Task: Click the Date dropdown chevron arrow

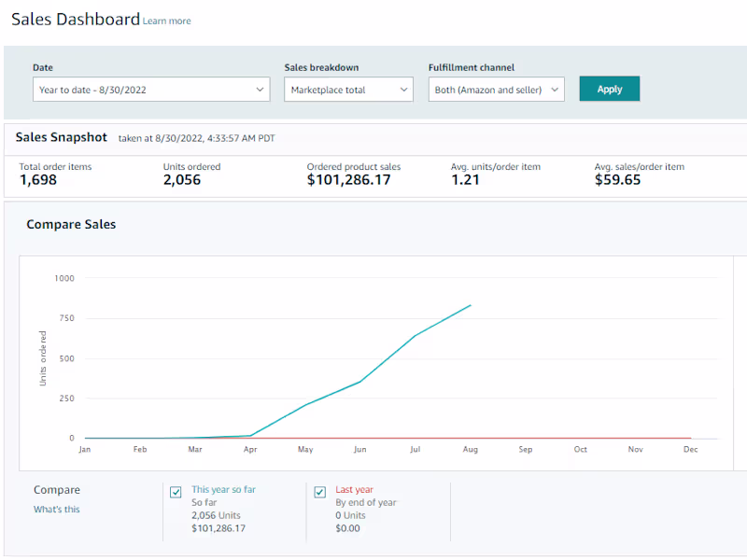Action: [260, 90]
